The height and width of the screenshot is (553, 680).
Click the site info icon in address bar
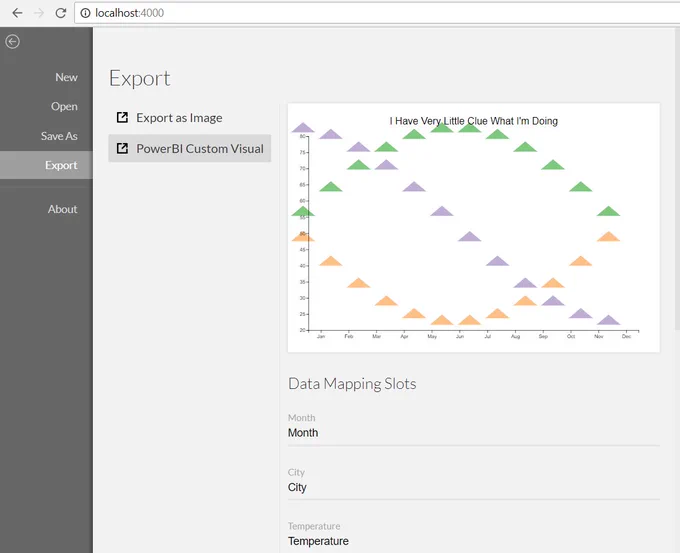tap(85, 13)
